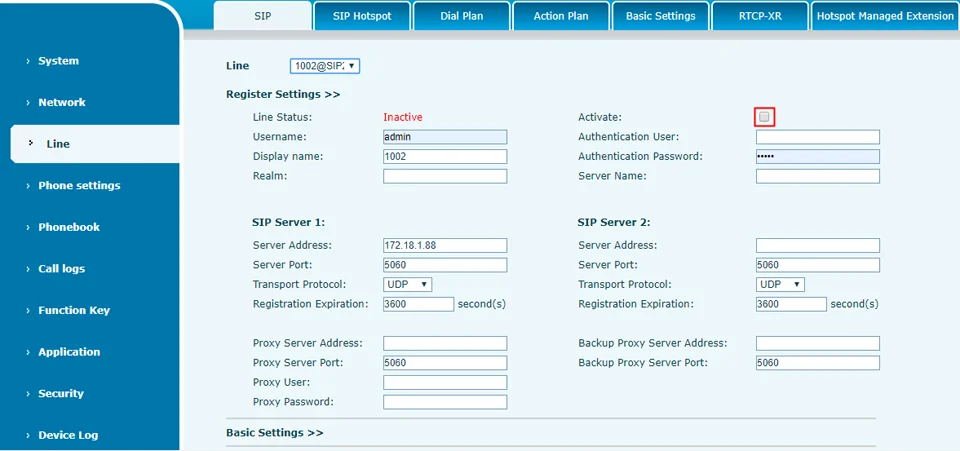Open SIP Server 2 Transport Protocol dropdown
Image resolution: width=960 pixels, height=451 pixels.
pos(780,284)
